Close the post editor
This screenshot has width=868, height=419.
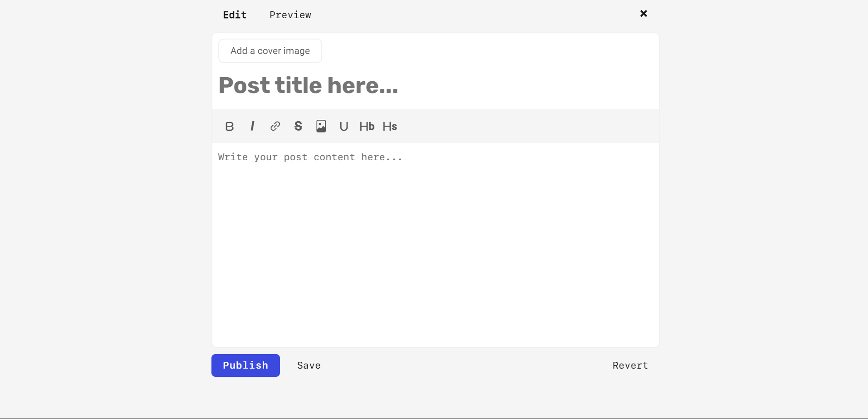click(x=643, y=14)
